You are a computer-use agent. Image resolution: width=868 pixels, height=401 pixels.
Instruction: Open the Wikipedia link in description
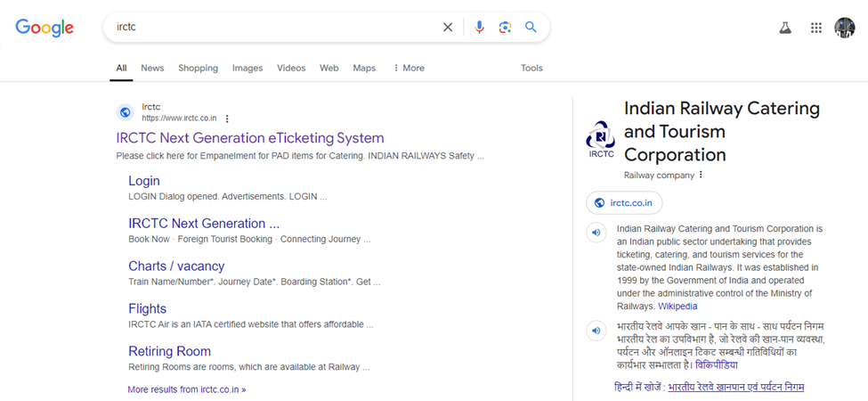[677, 307]
